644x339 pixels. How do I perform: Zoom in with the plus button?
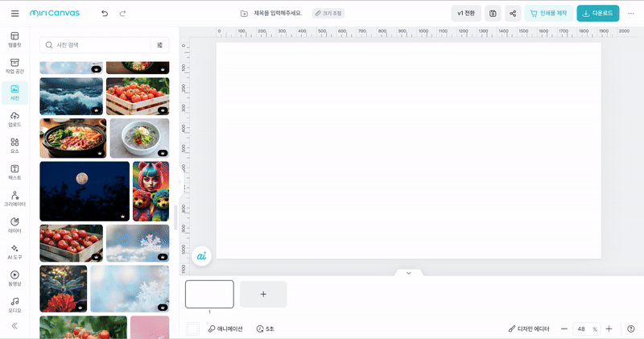pos(609,329)
